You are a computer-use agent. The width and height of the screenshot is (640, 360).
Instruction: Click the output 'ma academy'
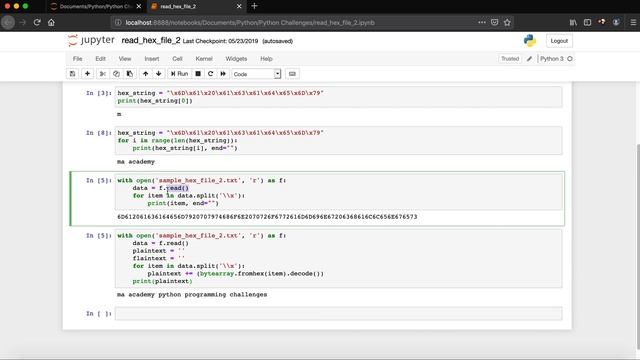tap(136, 162)
